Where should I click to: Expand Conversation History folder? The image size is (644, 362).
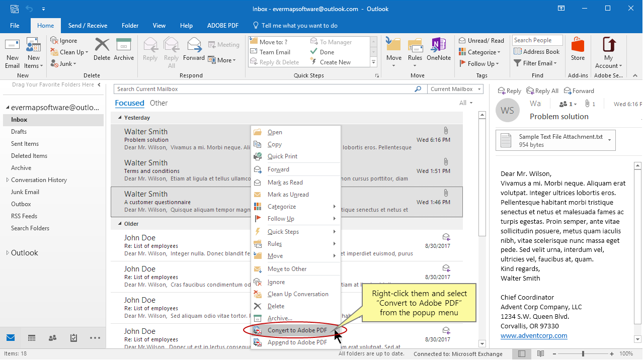click(8, 180)
